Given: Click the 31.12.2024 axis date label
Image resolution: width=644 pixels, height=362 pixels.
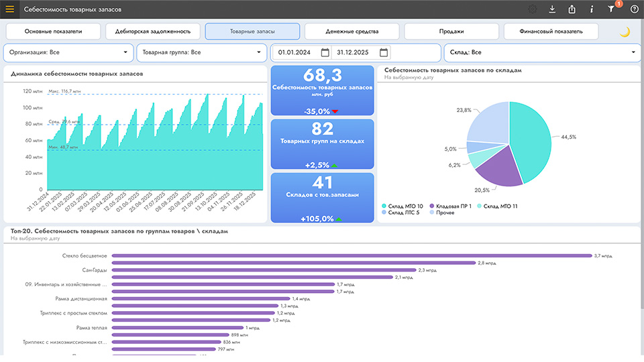Looking at the screenshot, I should (38, 202).
